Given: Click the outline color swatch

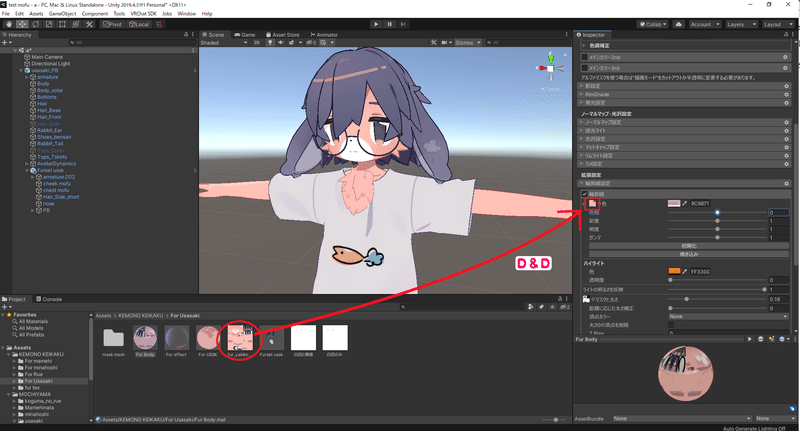Looking at the screenshot, I should [x=674, y=203].
